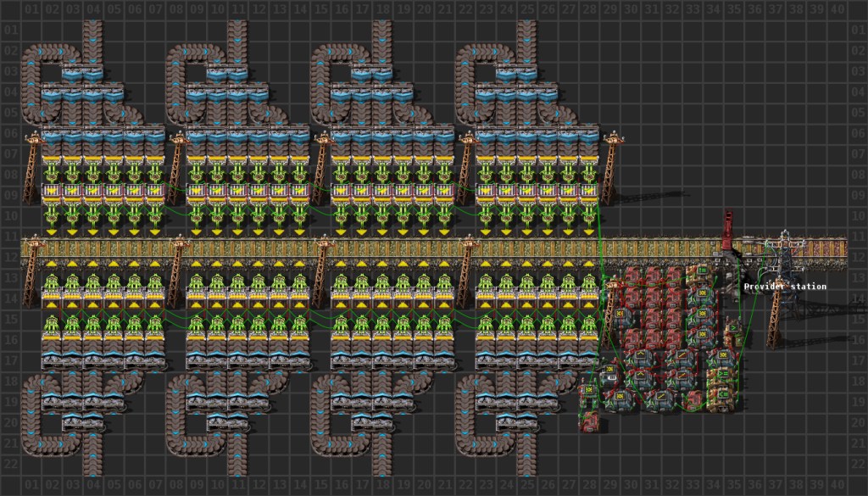868x496 pixels.
Task: Select the green stack inserter at column 02, row 08
Action: (x=52, y=173)
